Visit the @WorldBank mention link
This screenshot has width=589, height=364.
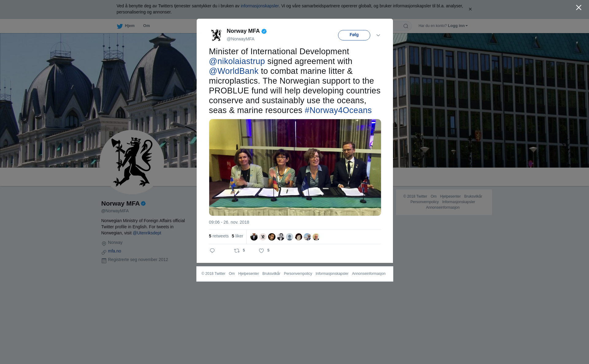[234, 71]
